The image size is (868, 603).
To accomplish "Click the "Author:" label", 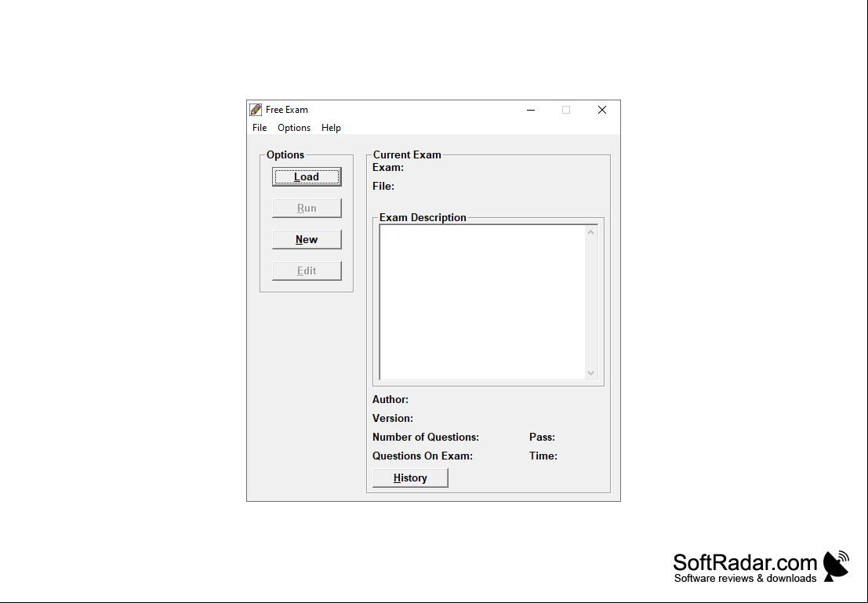I will 390,400.
